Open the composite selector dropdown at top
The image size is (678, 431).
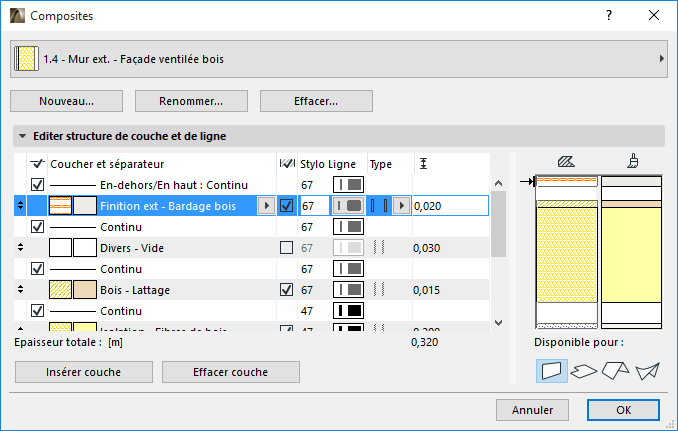coord(338,59)
